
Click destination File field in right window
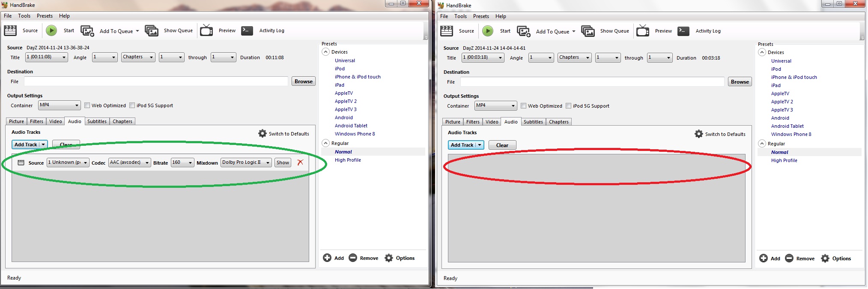[592, 82]
